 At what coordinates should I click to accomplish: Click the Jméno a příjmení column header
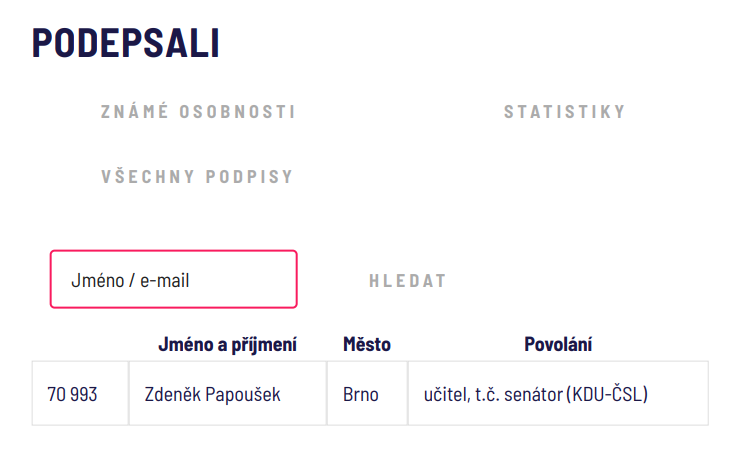(x=227, y=345)
